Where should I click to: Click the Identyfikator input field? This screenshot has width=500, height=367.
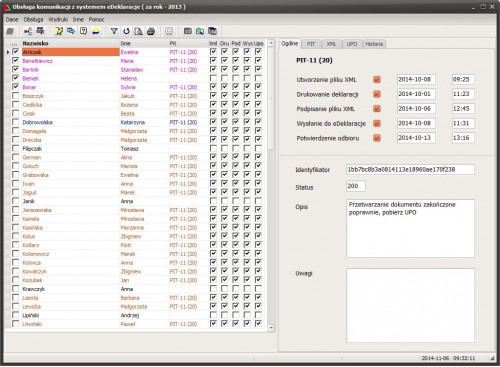(x=410, y=169)
